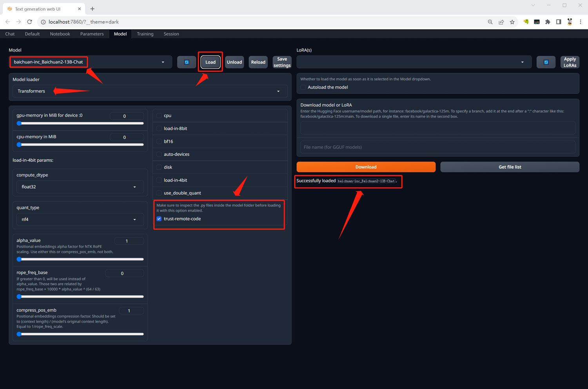Expand the compute_dtype float32 dropdown
Image resolution: width=588 pixels, height=389 pixels.
pyautogui.click(x=80, y=187)
